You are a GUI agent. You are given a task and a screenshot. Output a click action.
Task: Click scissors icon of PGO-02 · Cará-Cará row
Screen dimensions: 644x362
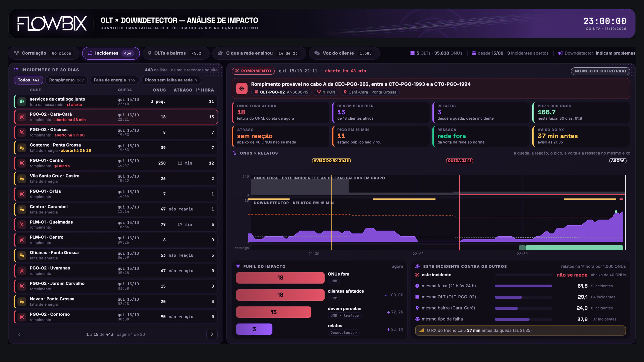(22, 117)
